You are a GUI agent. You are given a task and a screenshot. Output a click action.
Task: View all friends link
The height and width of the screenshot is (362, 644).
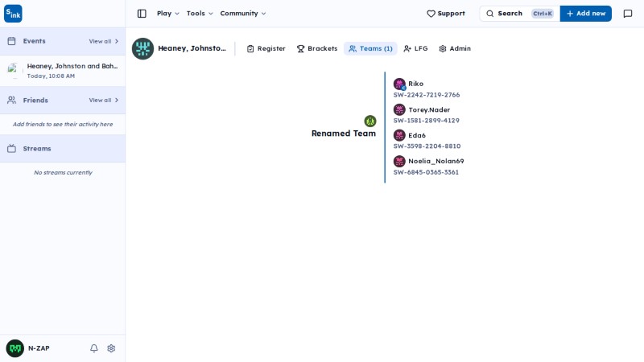pos(104,100)
